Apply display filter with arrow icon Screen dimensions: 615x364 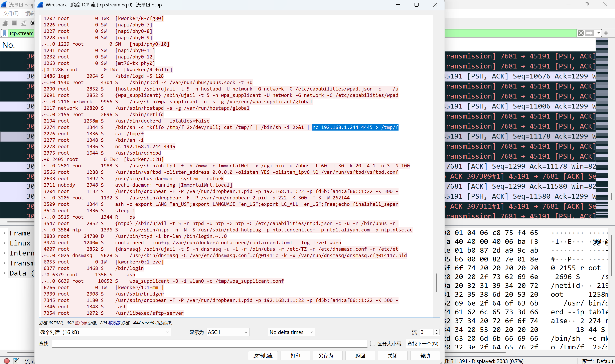click(590, 33)
